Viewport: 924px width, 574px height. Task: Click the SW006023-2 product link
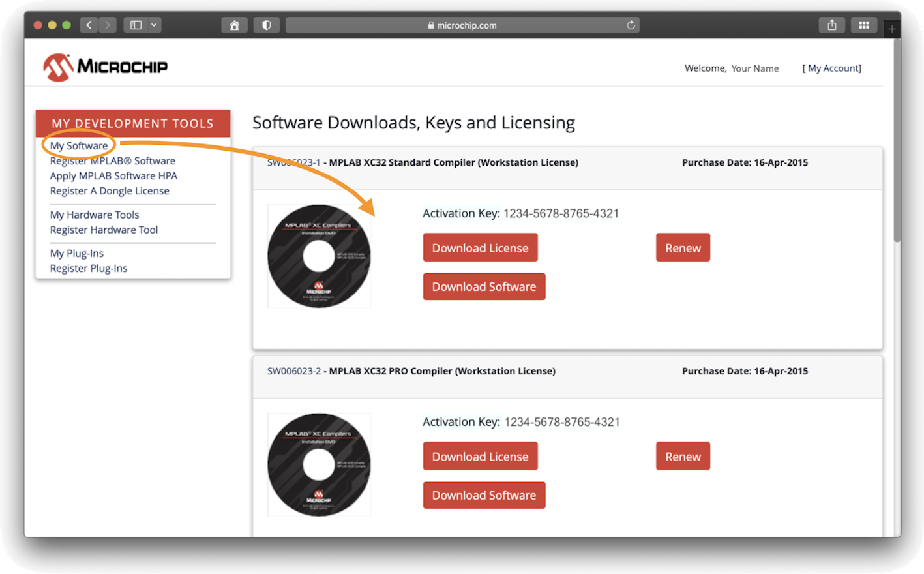pos(294,371)
